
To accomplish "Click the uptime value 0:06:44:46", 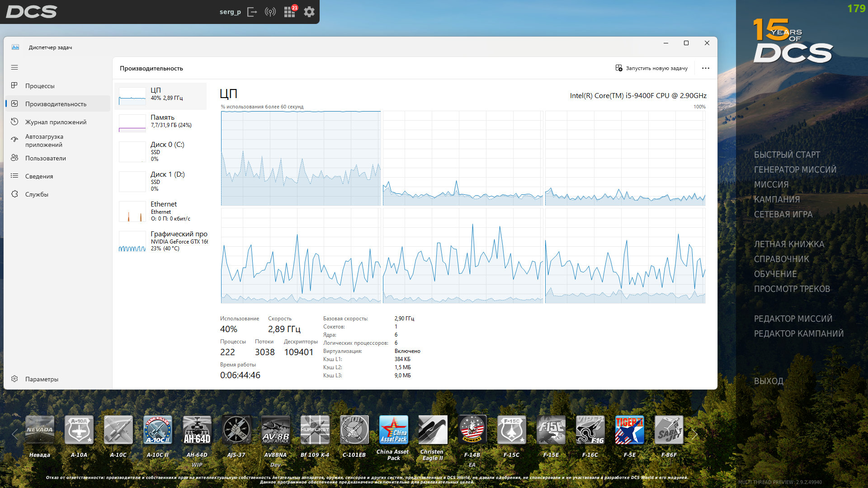I will pos(240,375).
